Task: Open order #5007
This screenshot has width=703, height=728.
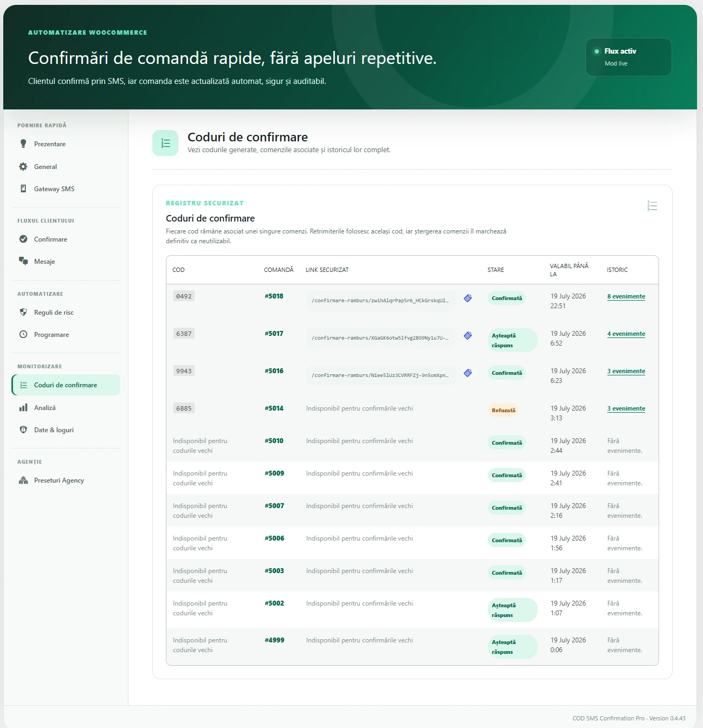Action: coord(274,506)
